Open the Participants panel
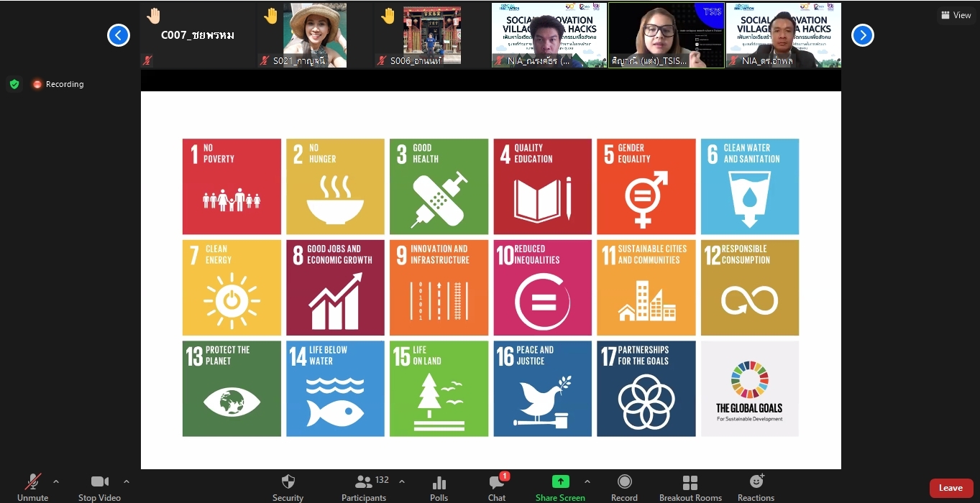The height and width of the screenshot is (503, 980). pos(364,487)
